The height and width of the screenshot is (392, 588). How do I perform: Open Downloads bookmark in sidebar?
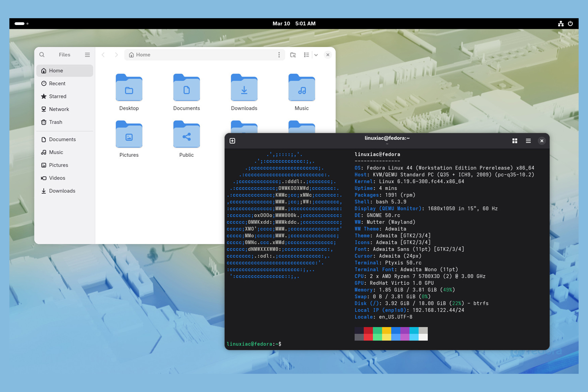[65, 191]
